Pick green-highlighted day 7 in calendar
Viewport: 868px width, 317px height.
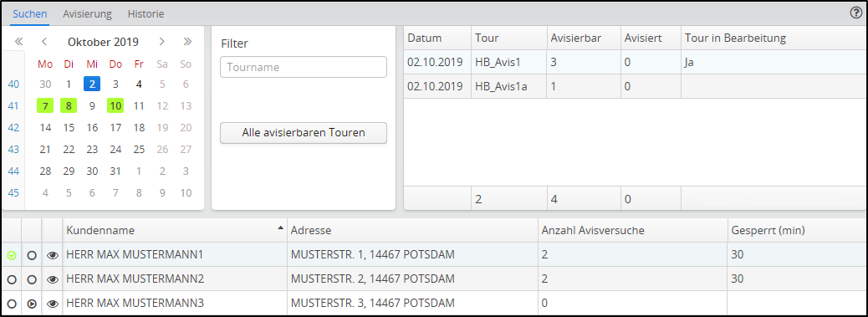coord(45,105)
